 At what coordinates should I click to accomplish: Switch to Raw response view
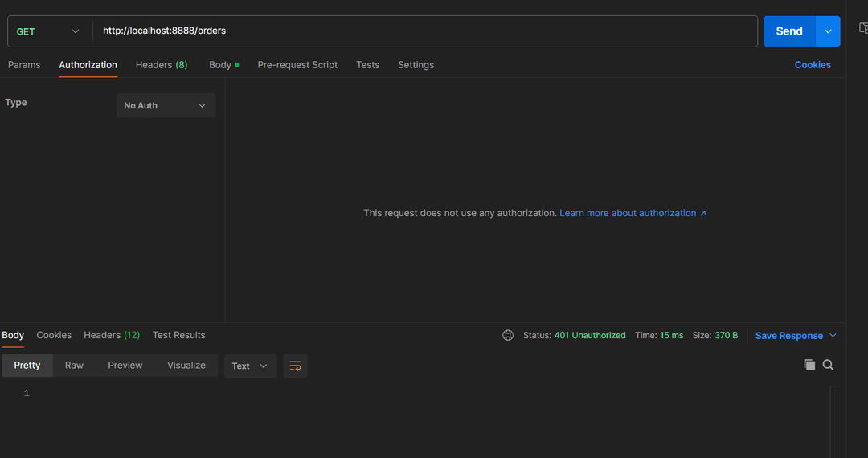click(74, 365)
